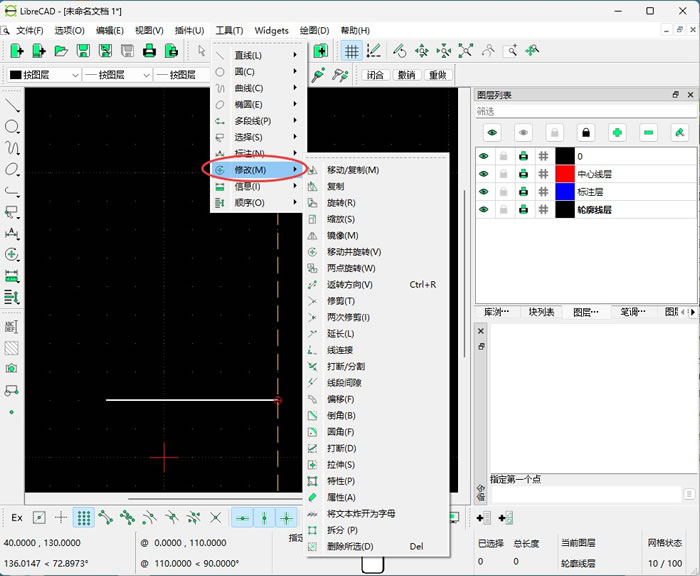The height and width of the screenshot is (576, 700).
Task: Toggle snap on endpoints icon
Action: tap(105, 518)
